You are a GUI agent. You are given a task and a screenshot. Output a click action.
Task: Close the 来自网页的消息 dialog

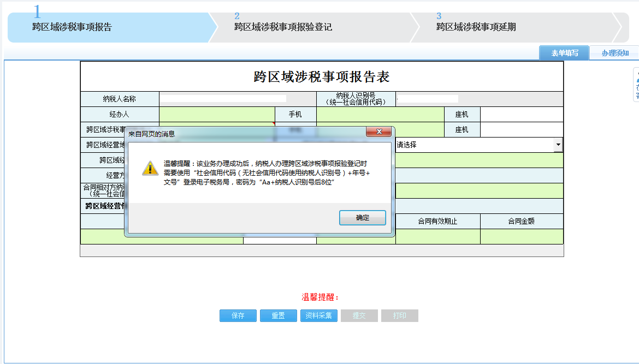click(x=379, y=132)
